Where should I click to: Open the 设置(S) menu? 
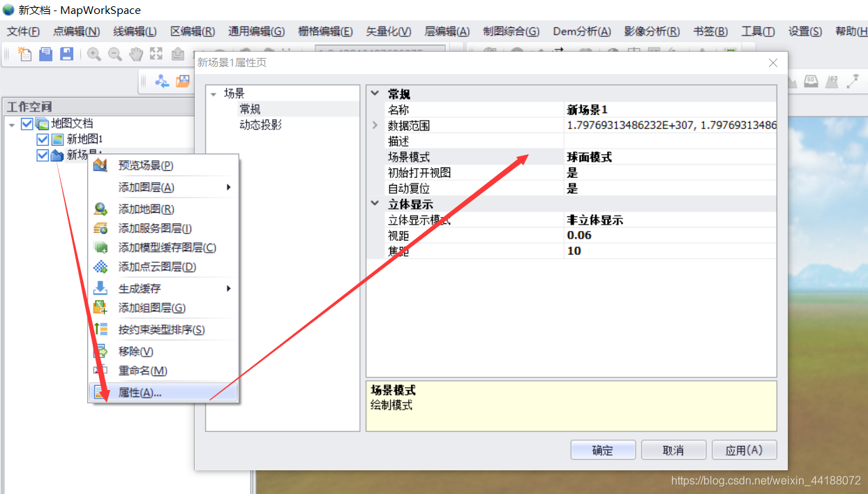pos(805,31)
